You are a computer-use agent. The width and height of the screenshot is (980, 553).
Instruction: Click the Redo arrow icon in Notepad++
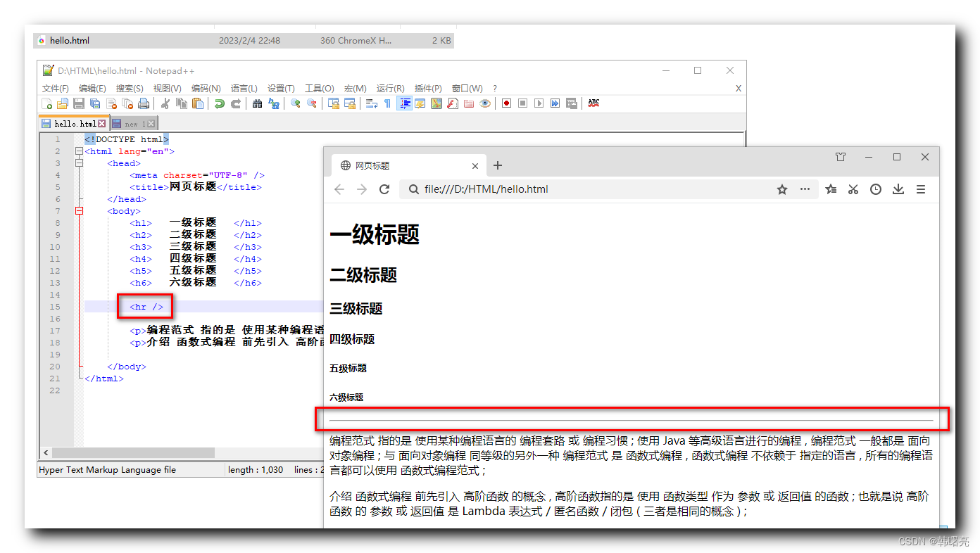[236, 103]
